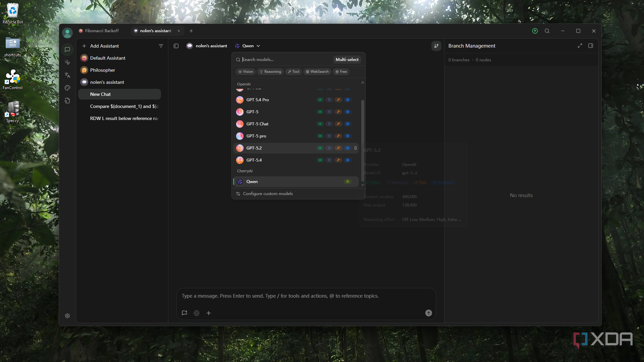Toggle the left sidebar panel icon
The image size is (644, 362).
[x=176, y=46]
